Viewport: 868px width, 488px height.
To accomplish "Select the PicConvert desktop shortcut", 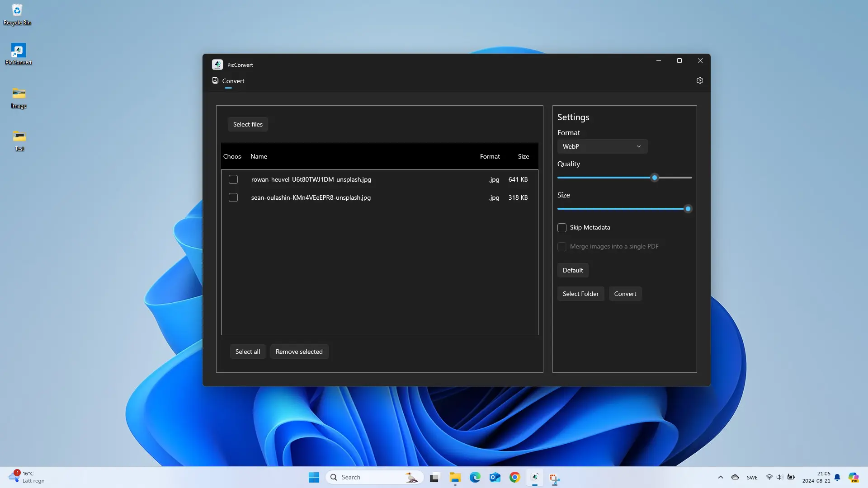I will [19, 54].
